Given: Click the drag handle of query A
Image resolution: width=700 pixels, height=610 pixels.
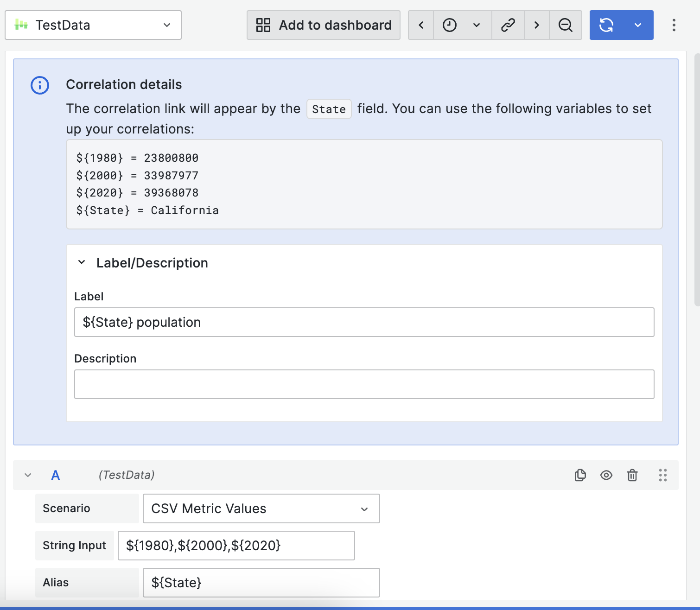Looking at the screenshot, I should tap(662, 475).
